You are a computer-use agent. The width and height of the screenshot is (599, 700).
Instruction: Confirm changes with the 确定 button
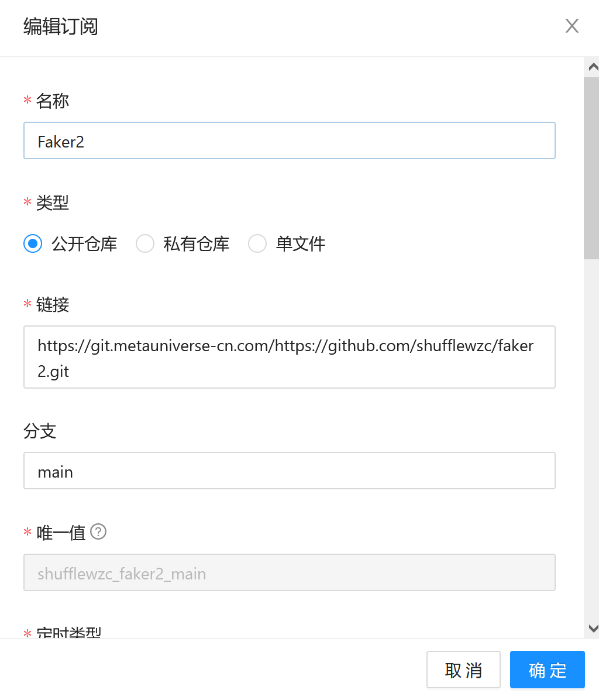[x=547, y=670]
